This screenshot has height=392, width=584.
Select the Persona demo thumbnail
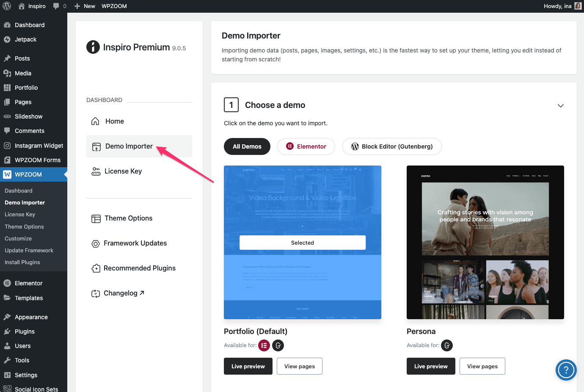click(x=485, y=242)
